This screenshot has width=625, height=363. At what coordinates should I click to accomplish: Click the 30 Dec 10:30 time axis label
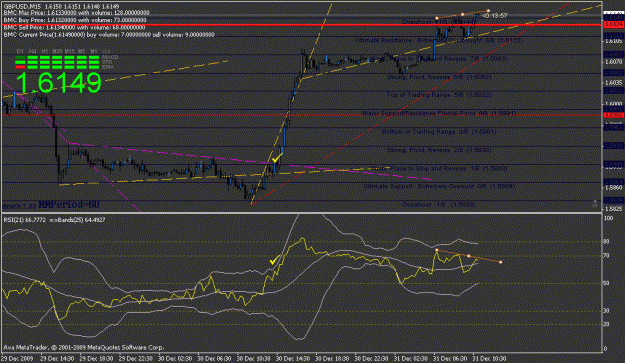click(253, 358)
